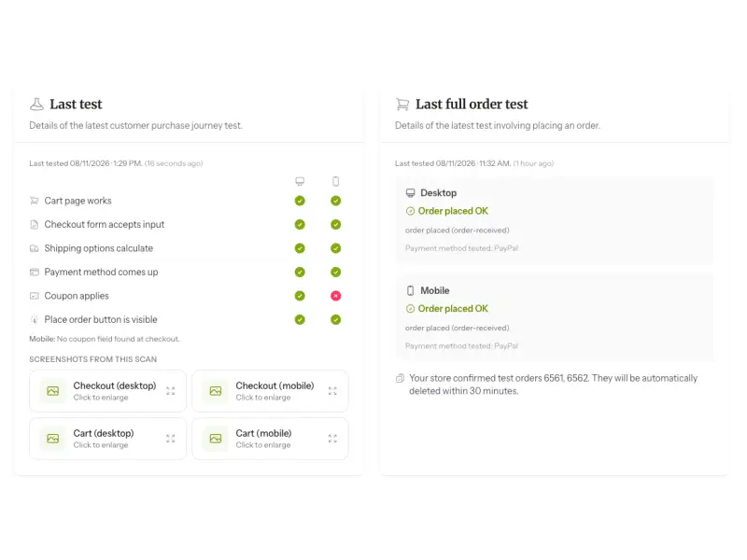Screen dimensions: 747x560
Task: Click the mobile phone column header icon
Action: pos(336,181)
